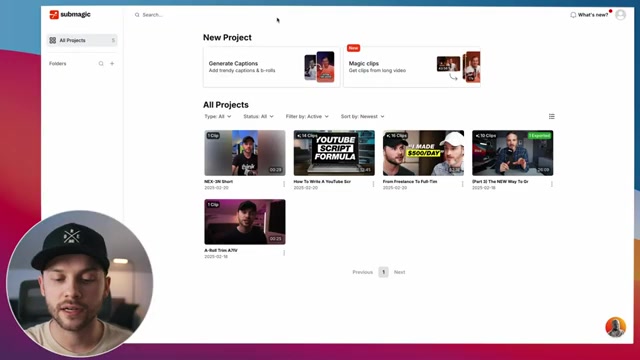Start a Magic clips project
This screenshot has height=360, width=640.
412,67
